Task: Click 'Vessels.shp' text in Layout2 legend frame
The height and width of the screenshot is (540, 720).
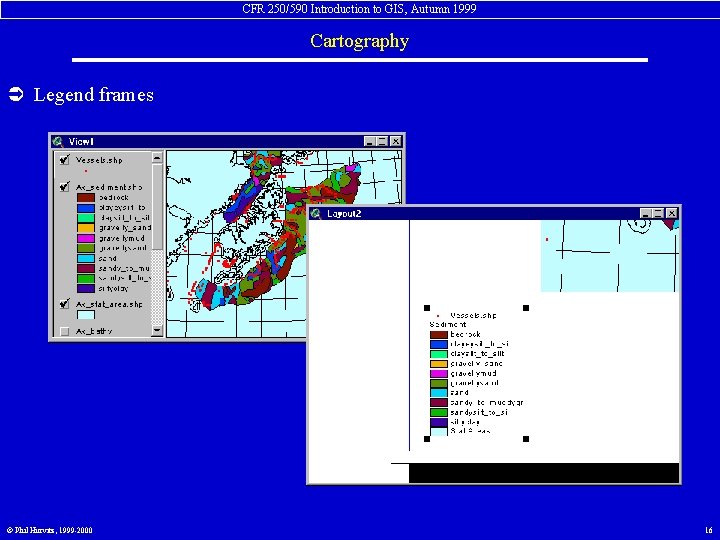Action: 473,315
